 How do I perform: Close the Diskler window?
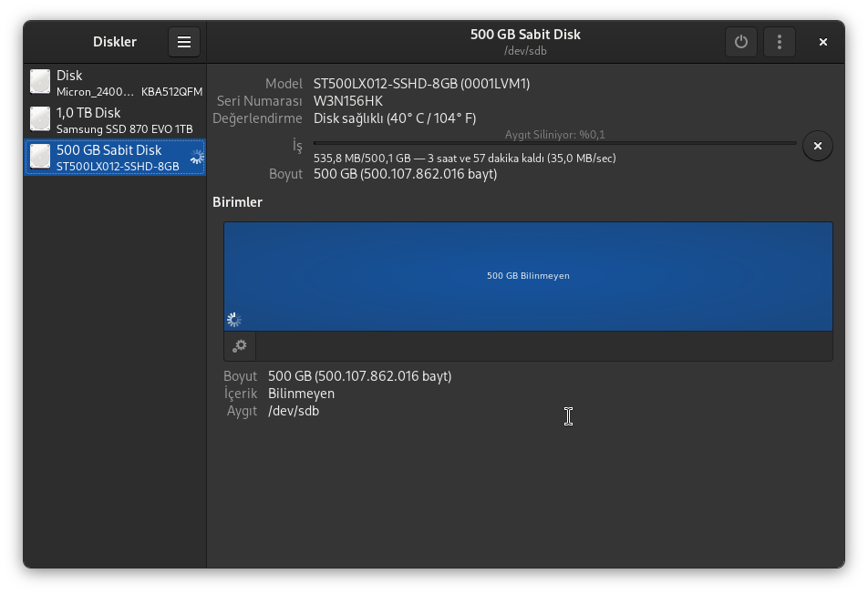pyautogui.click(x=822, y=42)
